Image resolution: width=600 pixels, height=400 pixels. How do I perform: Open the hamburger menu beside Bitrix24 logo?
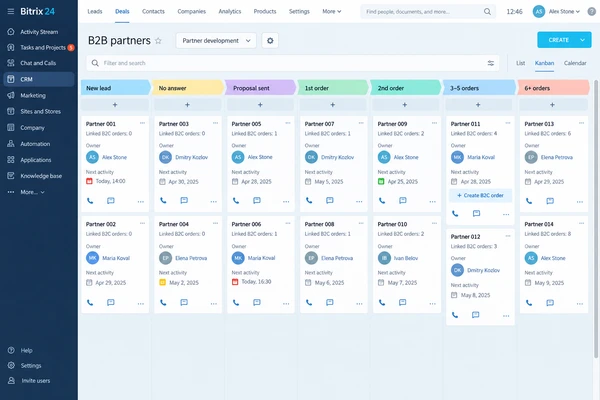pos(11,11)
